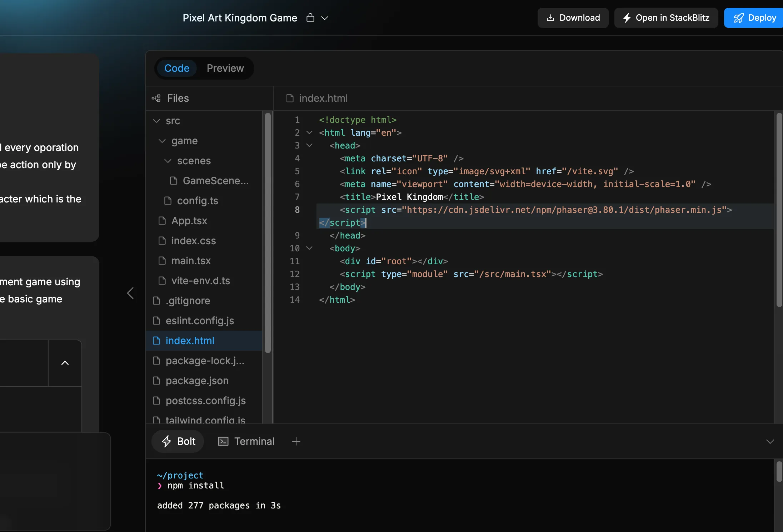The height and width of the screenshot is (532, 783).
Task: Click the terminal scrollbar
Action: (779, 471)
